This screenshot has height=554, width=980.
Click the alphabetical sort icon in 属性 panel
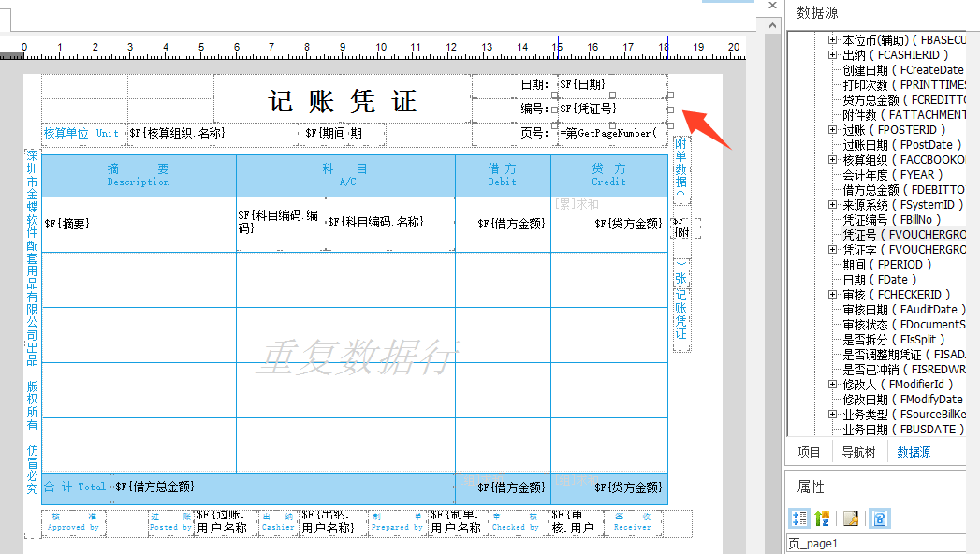point(822,518)
